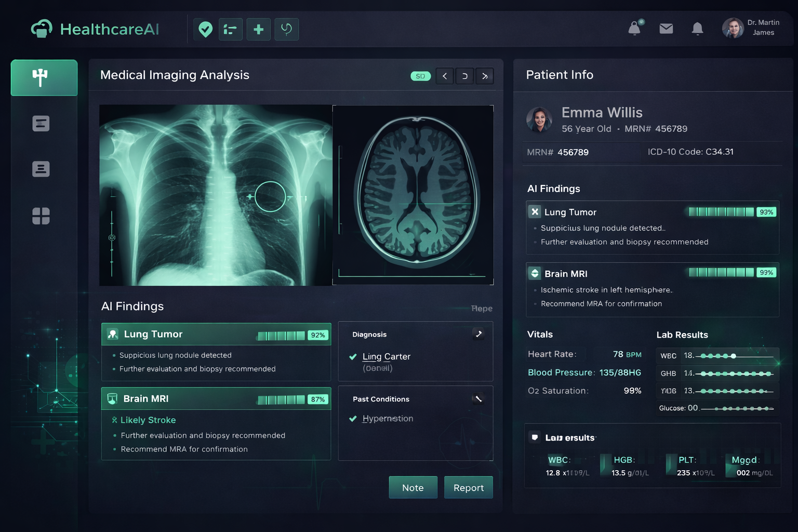The width and height of the screenshot is (798, 532).
Task: Click the Report button
Action: [468, 487]
